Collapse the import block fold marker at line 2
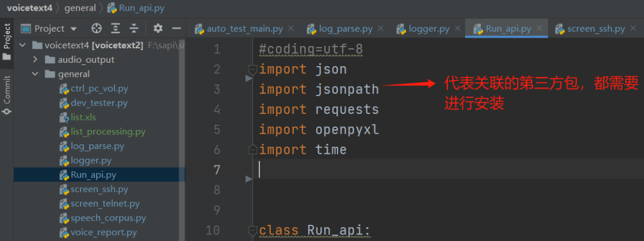The height and width of the screenshot is (241, 644). [x=253, y=69]
